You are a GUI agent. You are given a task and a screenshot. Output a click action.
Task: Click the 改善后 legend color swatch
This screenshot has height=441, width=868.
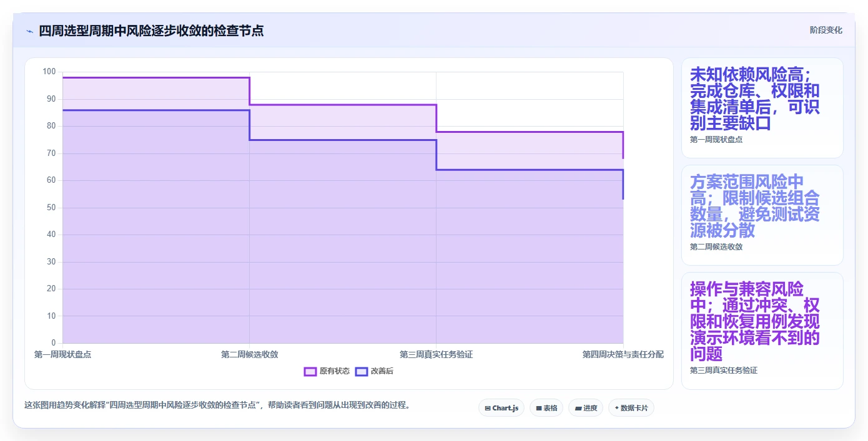(x=362, y=371)
